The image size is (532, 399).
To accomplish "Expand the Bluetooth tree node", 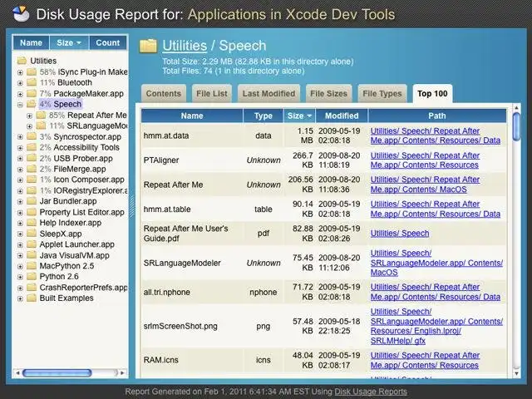I will pos(20,83).
